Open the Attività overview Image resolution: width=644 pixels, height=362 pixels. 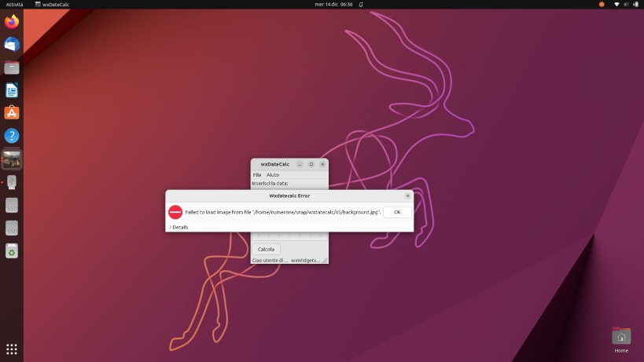(x=14, y=5)
